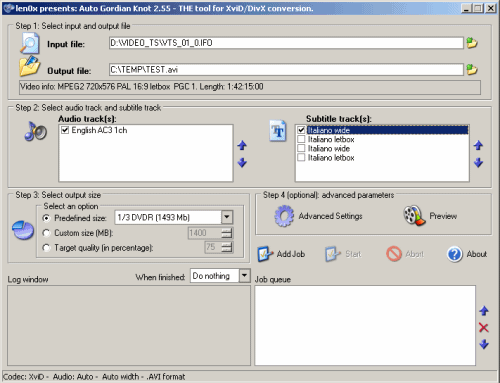Click Start text button

coord(353,254)
